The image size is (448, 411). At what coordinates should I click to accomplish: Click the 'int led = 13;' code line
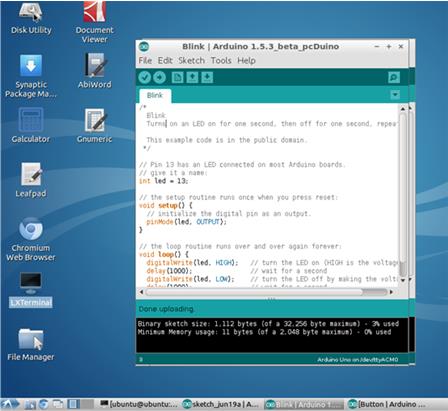pos(164,181)
